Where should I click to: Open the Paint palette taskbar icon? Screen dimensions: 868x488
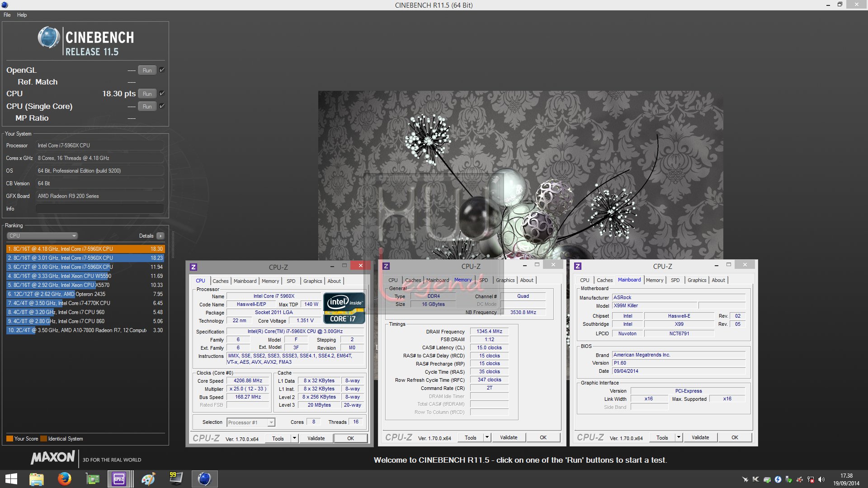tap(148, 479)
